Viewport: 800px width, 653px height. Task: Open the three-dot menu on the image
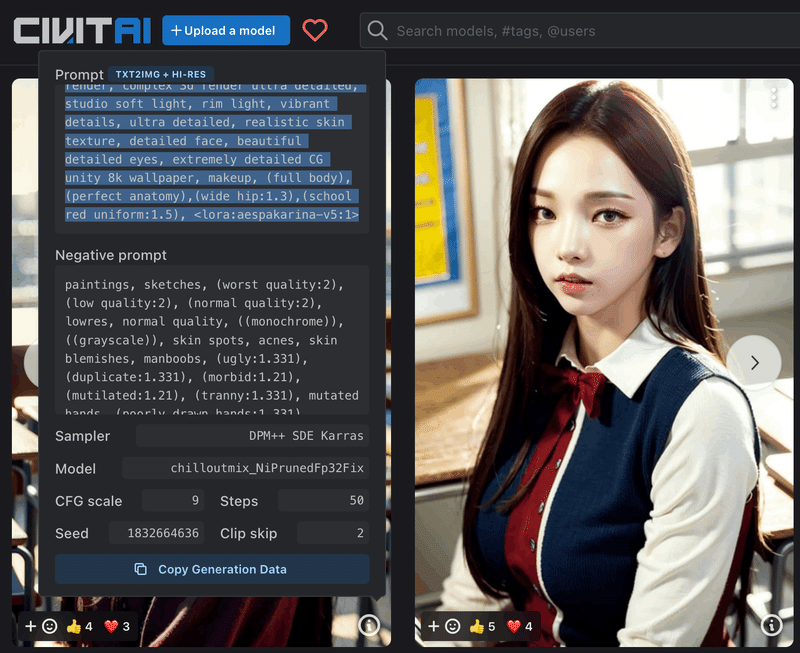[x=775, y=97]
